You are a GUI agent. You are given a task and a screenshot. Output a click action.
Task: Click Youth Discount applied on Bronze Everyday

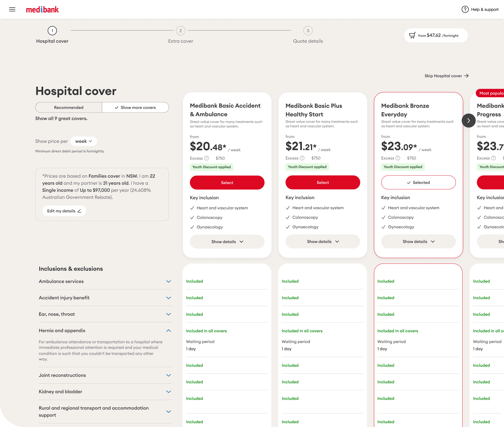tap(403, 167)
